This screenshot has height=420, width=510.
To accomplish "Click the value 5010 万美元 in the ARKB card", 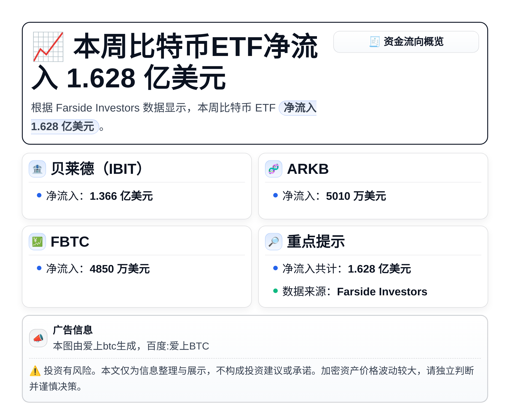I will click(356, 196).
